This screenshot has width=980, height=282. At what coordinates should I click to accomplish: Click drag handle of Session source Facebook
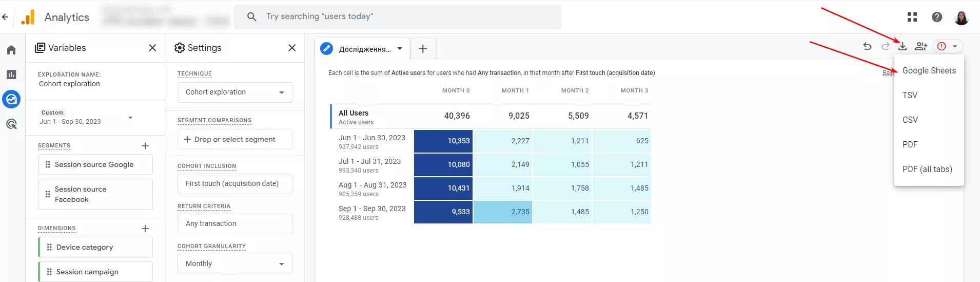pyautogui.click(x=48, y=194)
